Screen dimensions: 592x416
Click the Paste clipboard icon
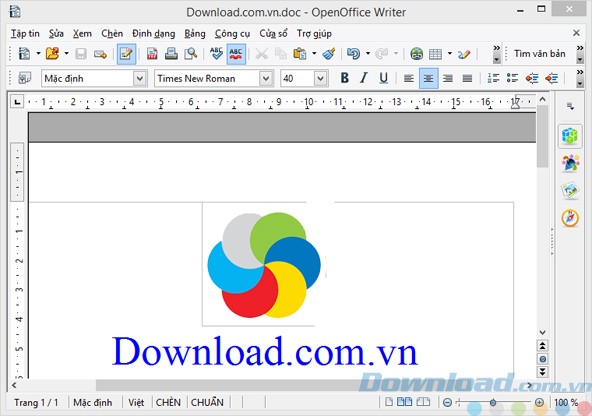tap(300, 54)
